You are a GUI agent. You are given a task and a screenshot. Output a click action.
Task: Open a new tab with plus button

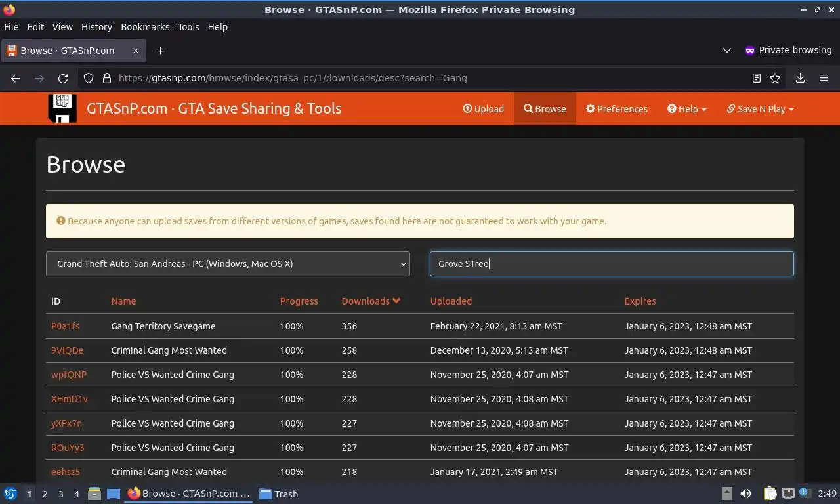click(160, 51)
